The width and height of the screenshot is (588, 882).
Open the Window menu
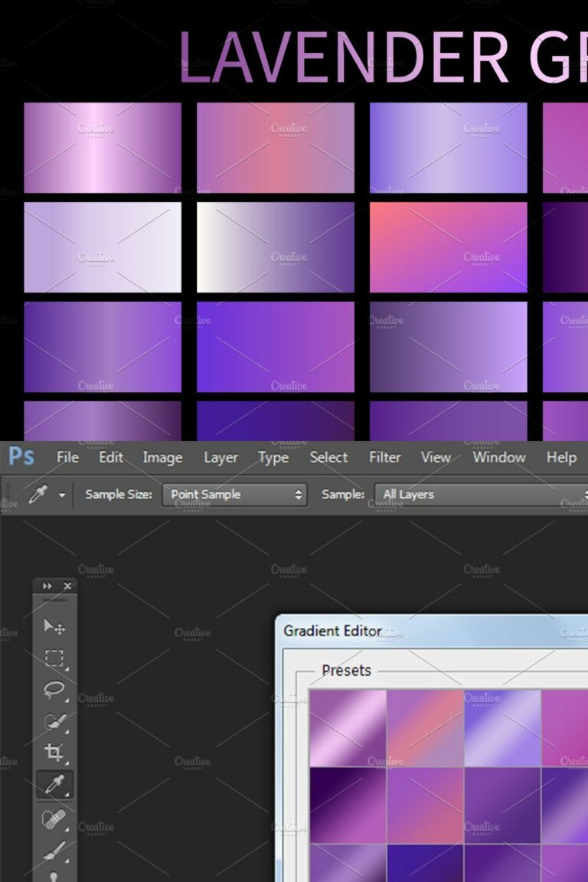pos(499,457)
